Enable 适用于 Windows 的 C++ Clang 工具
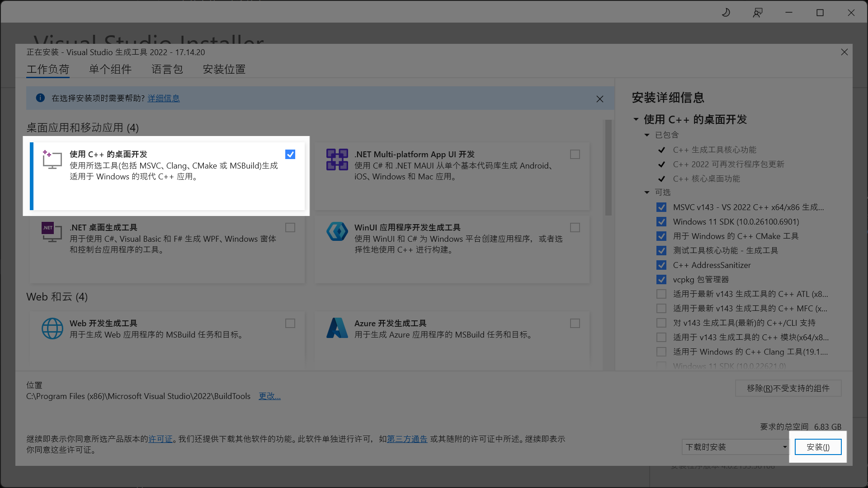Viewport: 868px width, 488px height. (x=661, y=352)
